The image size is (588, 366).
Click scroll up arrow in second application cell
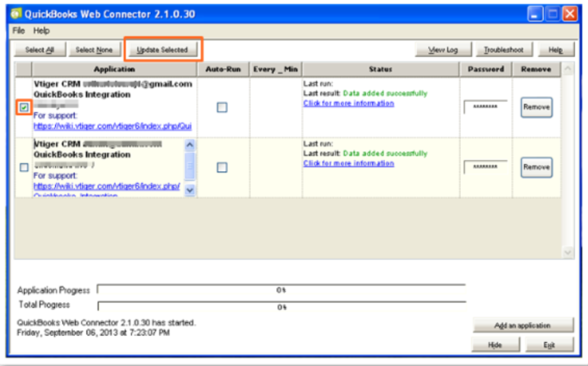click(x=190, y=145)
